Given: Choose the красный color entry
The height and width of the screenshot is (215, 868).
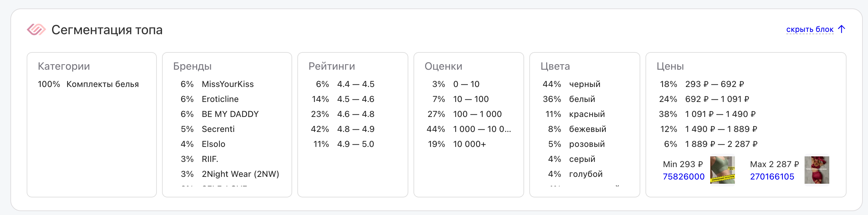Looking at the screenshot, I should [587, 114].
